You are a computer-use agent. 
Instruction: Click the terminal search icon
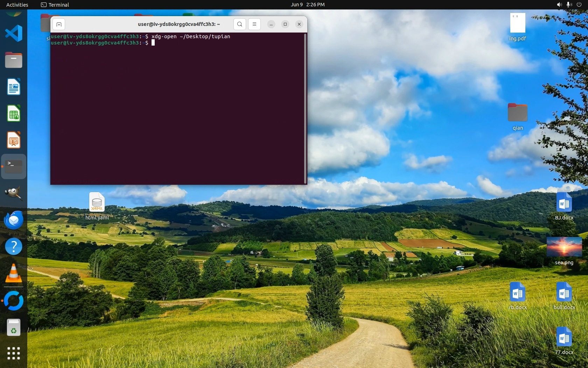pos(239,24)
